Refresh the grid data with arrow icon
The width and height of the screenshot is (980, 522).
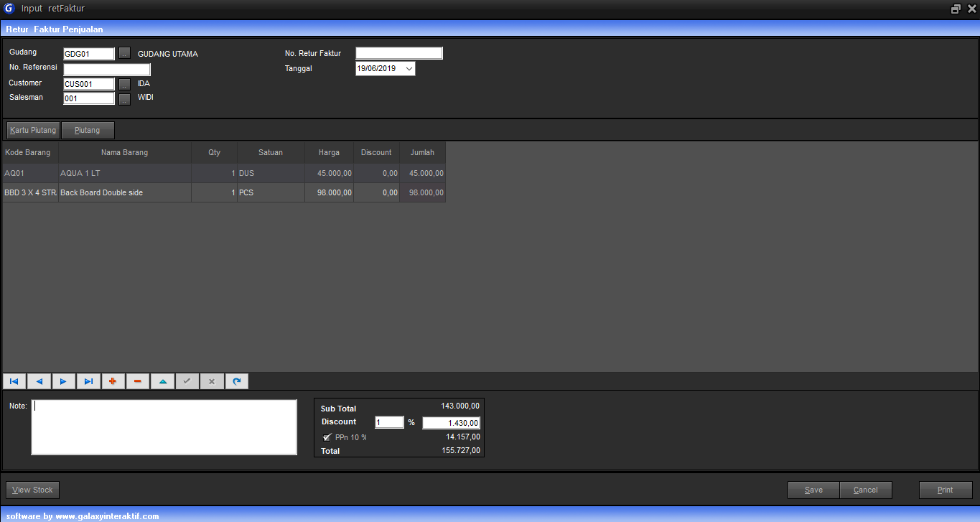[237, 381]
